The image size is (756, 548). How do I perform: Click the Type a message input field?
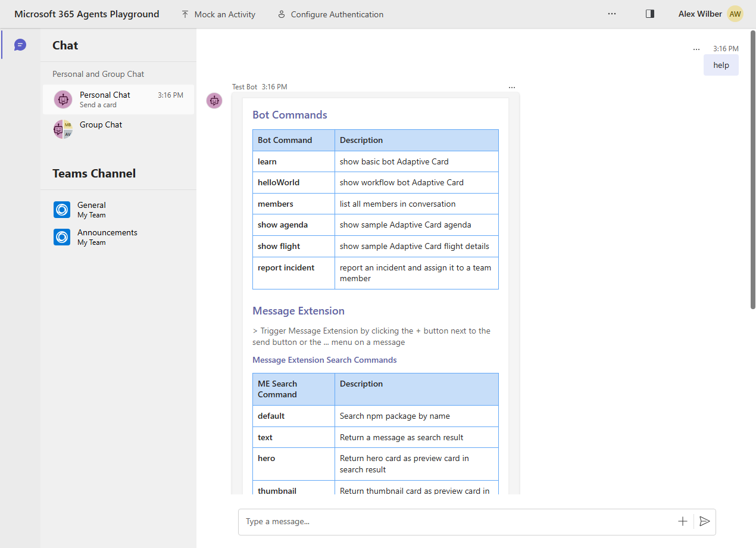coord(417,521)
